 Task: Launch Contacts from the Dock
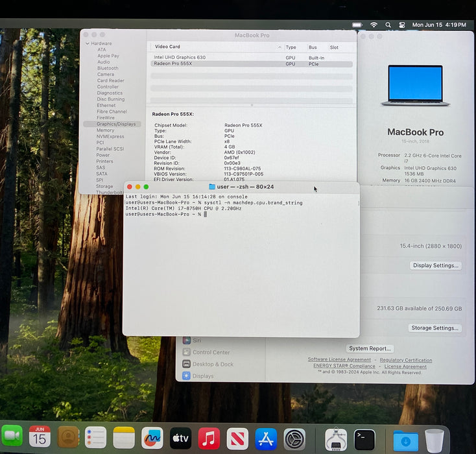point(68,437)
